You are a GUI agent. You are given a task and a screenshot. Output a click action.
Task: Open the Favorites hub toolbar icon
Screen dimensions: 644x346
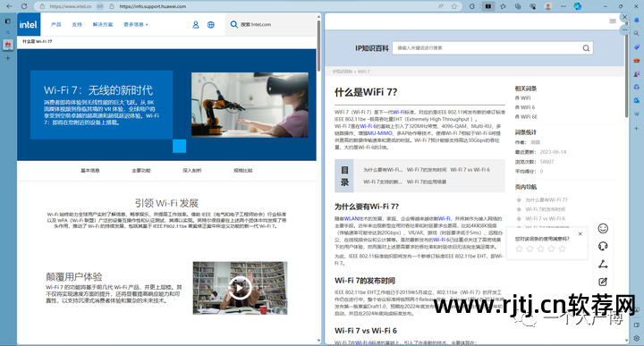pyautogui.click(x=503, y=6)
